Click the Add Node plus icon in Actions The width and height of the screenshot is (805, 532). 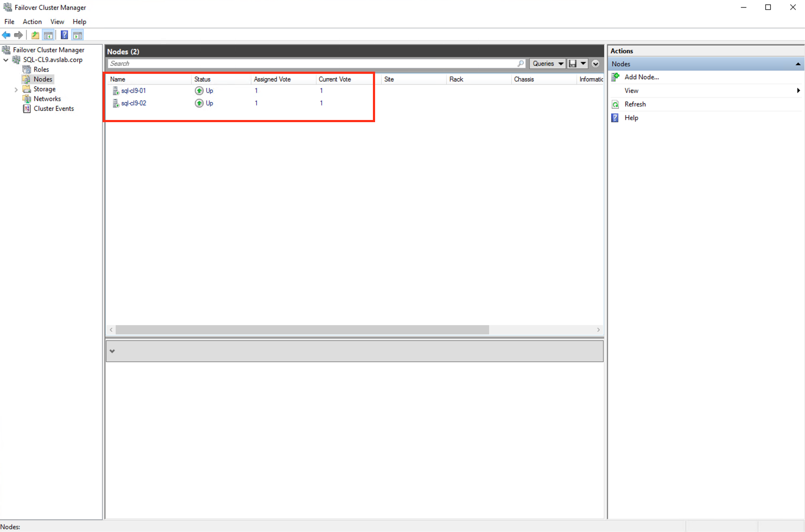pyautogui.click(x=616, y=77)
